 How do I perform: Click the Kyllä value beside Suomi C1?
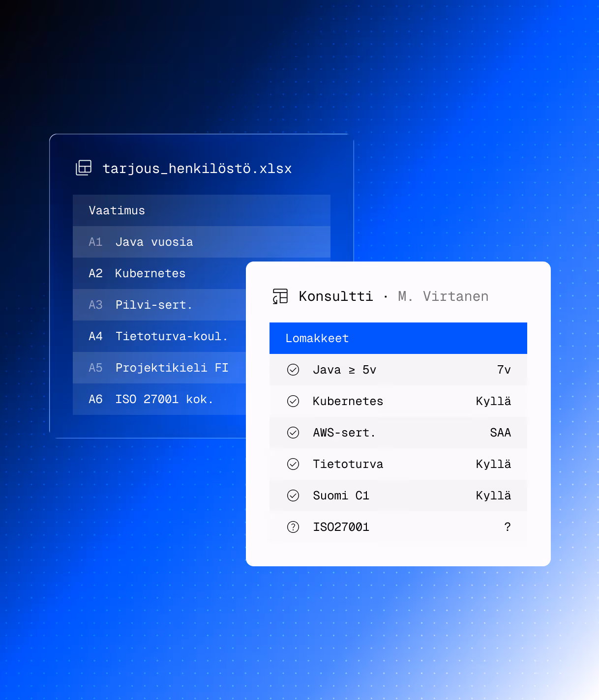(494, 496)
